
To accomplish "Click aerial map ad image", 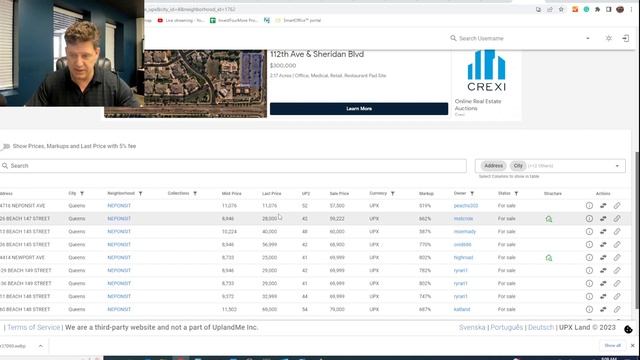I will [x=205, y=84].
